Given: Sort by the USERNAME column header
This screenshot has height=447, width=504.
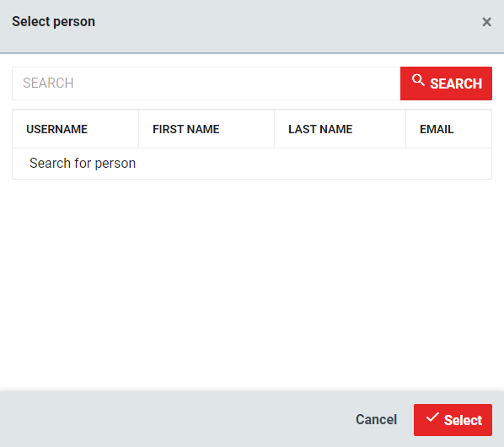Looking at the screenshot, I should tap(57, 129).
